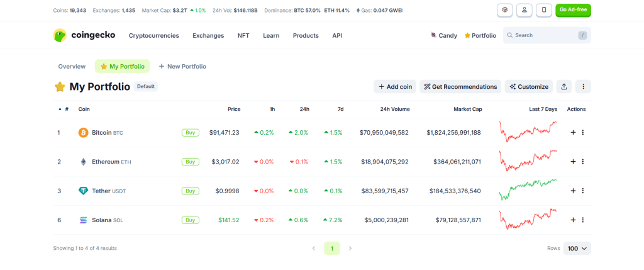The image size is (644, 270).
Task: Click the CoinGecko logo
Action: [84, 35]
